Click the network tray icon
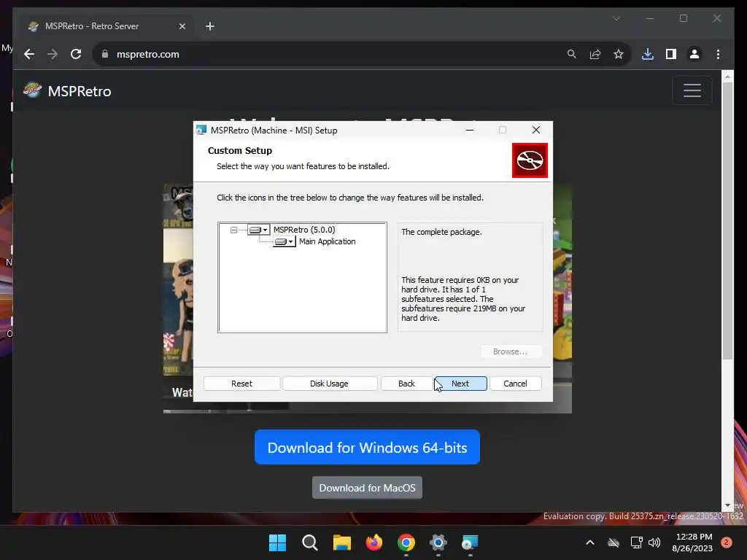This screenshot has width=747, height=560. click(x=636, y=542)
